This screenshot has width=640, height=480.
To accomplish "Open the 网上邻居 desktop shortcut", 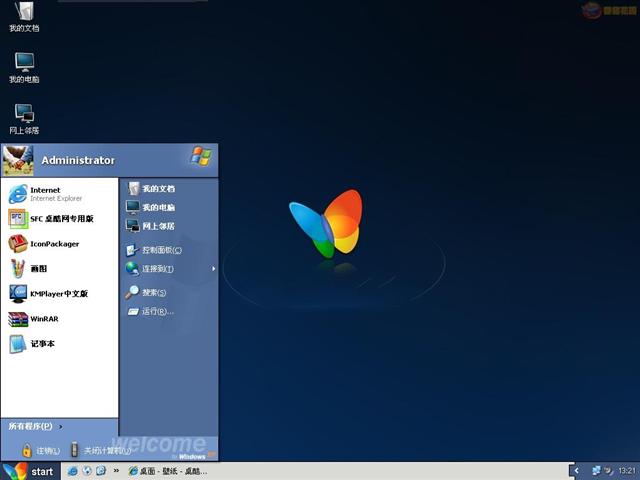I will pos(24,119).
